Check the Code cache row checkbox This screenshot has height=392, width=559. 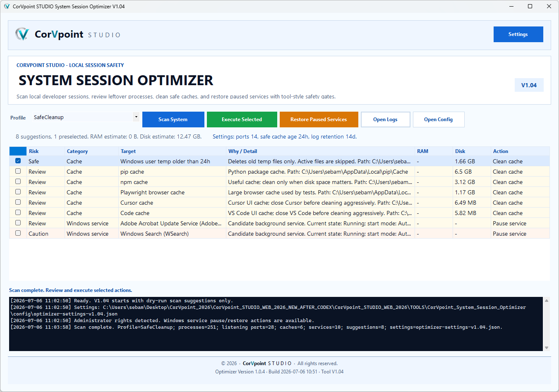click(18, 213)
